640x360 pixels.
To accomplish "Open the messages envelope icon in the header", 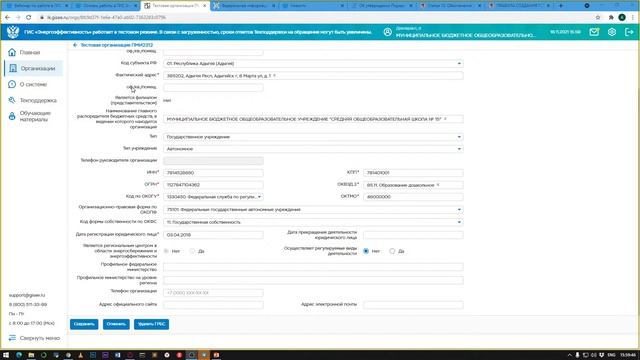I will pos(594,32).
